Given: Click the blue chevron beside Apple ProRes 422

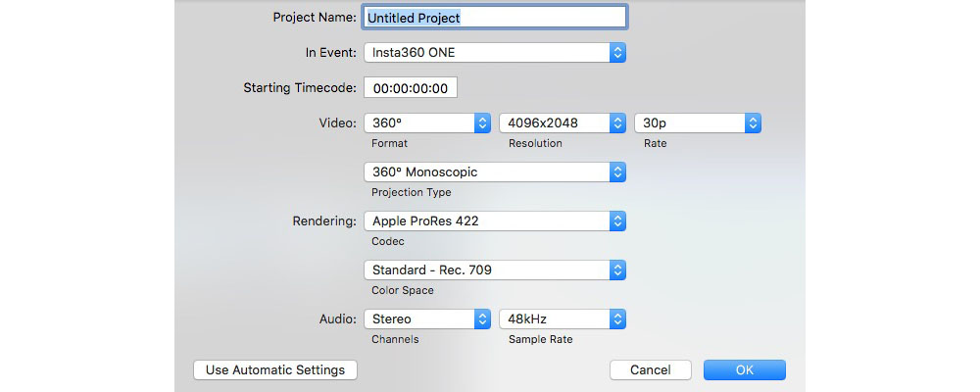Looking at the screenshot, I should pos(617,221).
